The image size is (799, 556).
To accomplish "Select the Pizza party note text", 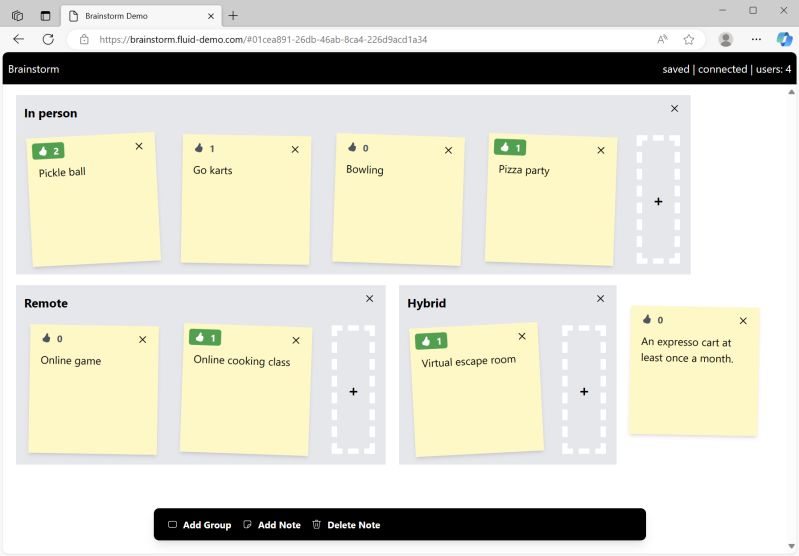I will [x=524, y=170].
